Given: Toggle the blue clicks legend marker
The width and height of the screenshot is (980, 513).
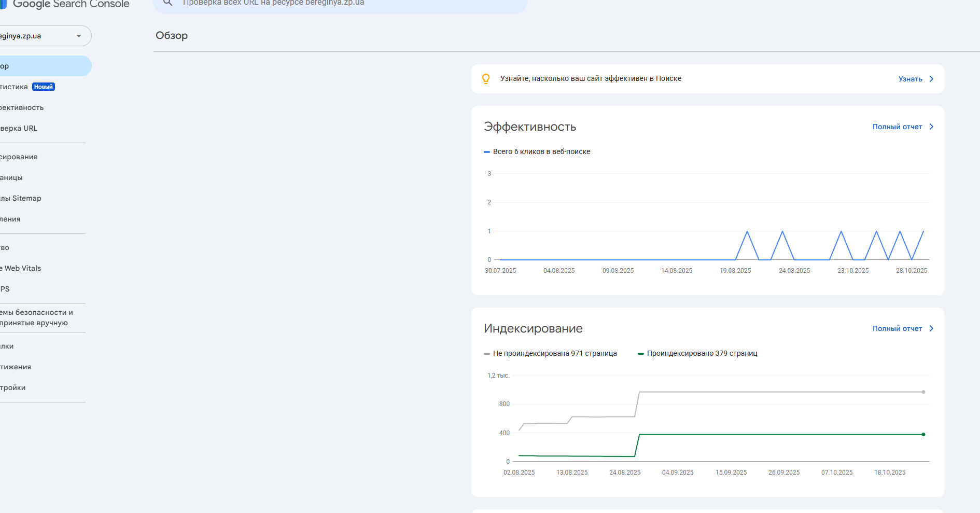Looking at the screenshot, I should tap(487, 152).
